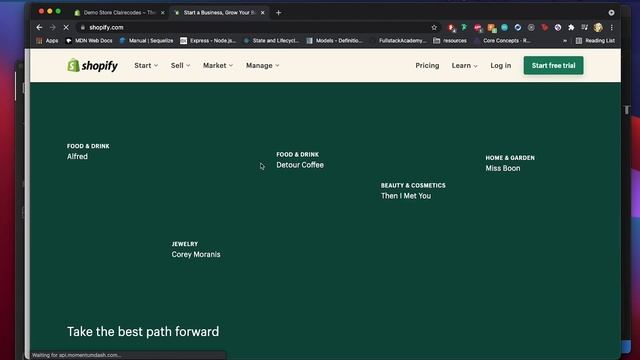
Task: Click the media control music note icon
Action: (584, 27)
